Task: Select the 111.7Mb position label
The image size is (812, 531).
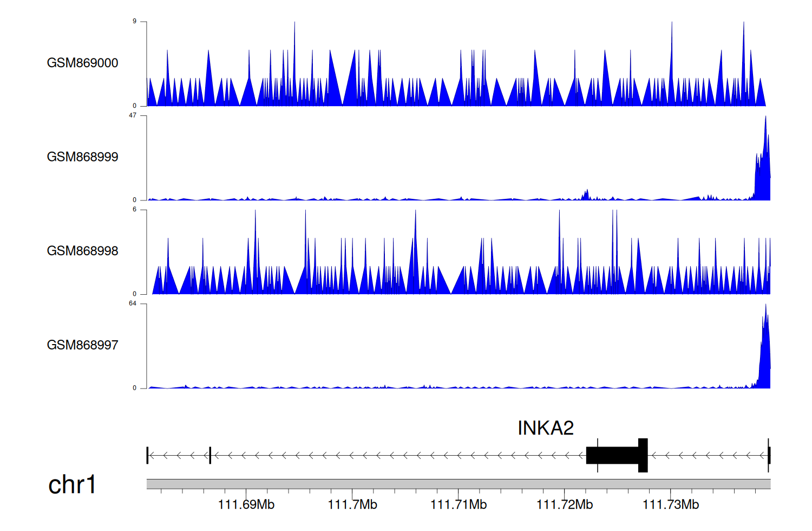Action: click(352, 505)
